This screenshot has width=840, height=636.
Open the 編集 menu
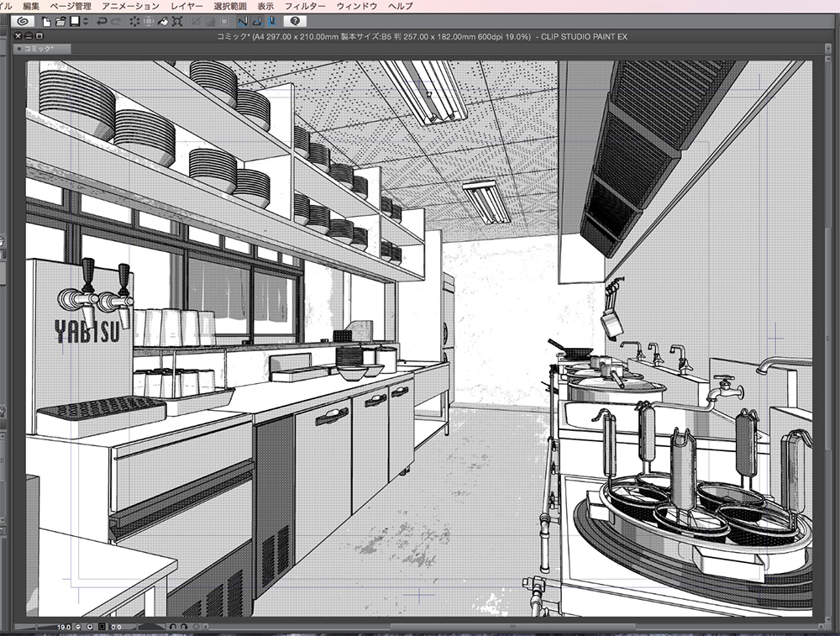(30, 6)
